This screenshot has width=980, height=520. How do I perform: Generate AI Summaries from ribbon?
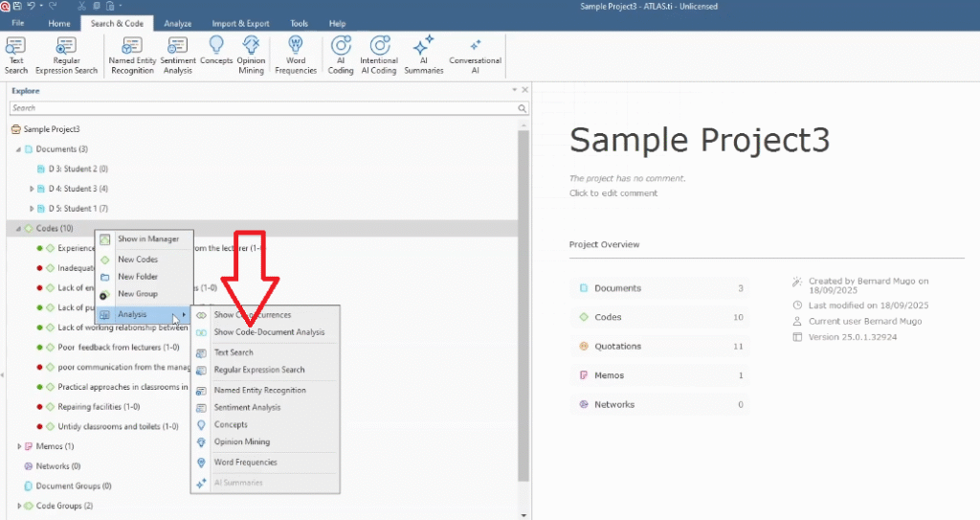pyautogui.click(x=423, y=55)
